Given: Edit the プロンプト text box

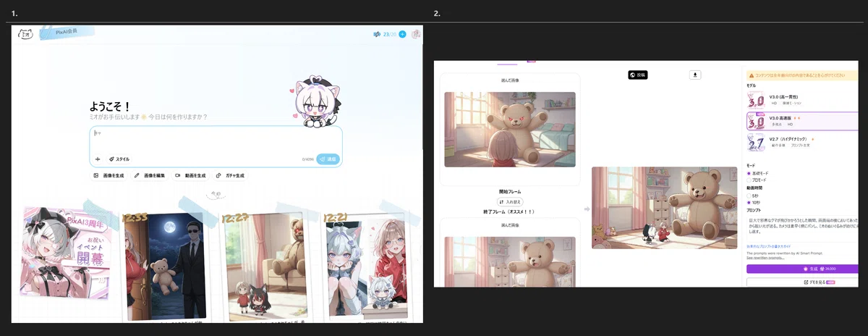Looking at the screenshot, I should pyautogui.click(x=803, y=227).
